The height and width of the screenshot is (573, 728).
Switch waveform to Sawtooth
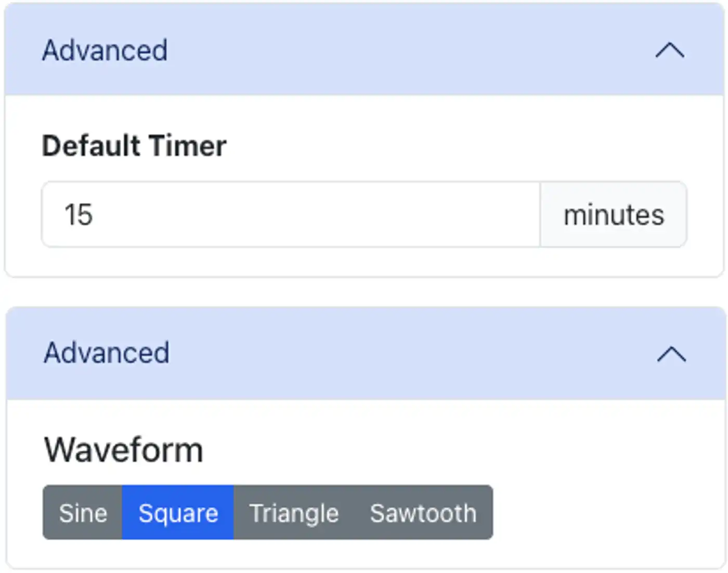click(423, 513)
